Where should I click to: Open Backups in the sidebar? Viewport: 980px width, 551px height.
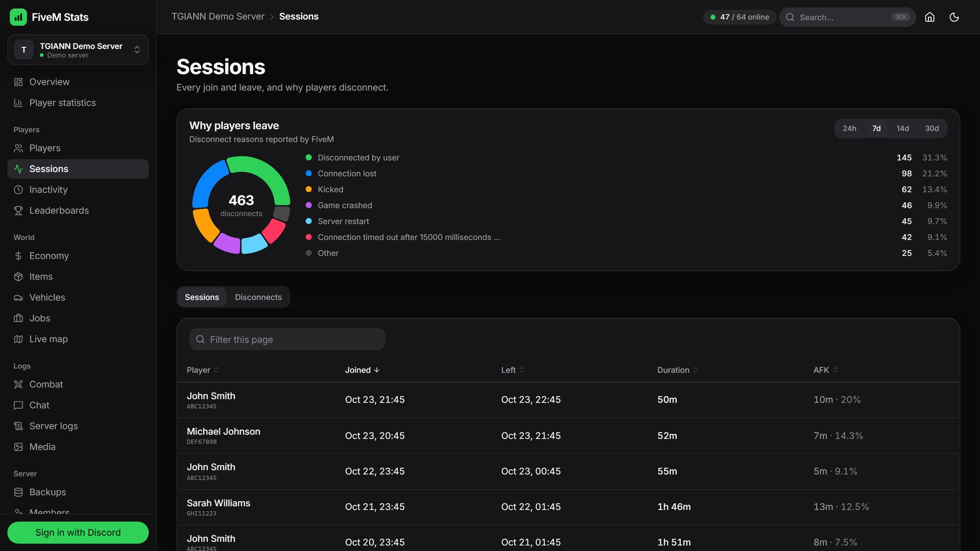pyautogui.click(x=78, y=492)
